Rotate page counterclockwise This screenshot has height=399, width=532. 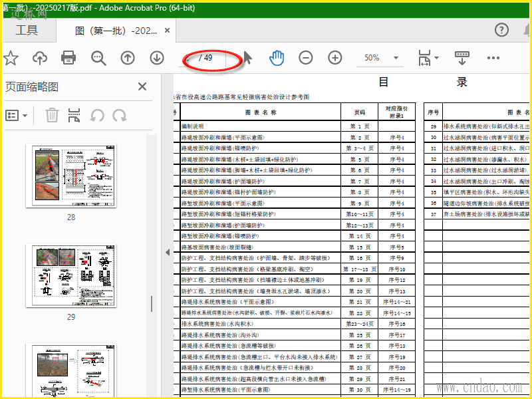pyautogui.click(x=97, y=115)
